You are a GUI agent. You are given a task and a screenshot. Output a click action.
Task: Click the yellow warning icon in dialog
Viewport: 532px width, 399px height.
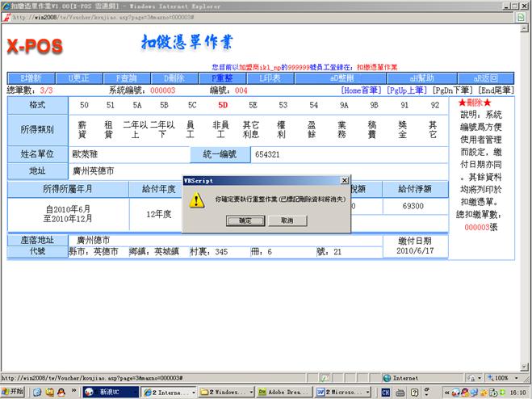[x=196, y=200]
